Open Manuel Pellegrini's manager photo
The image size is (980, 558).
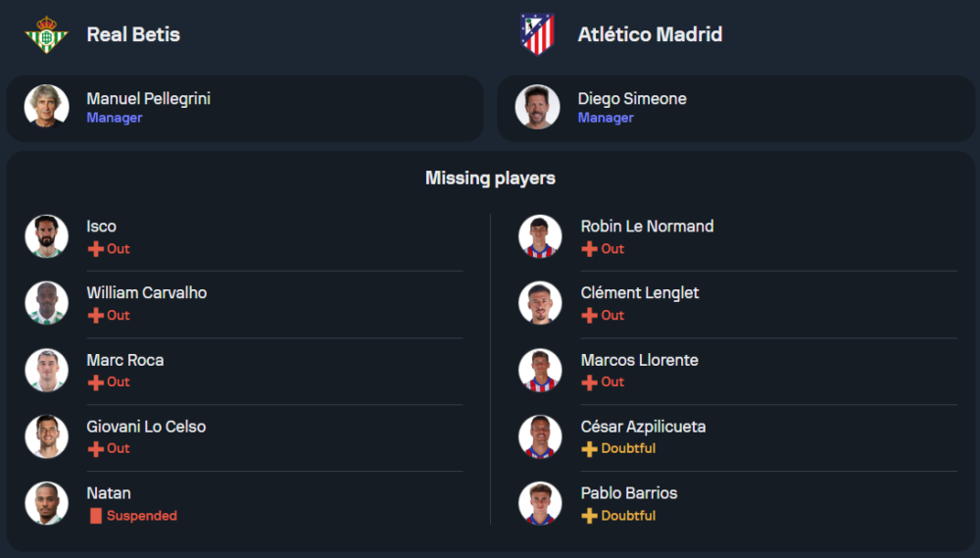[x=46, y=107]
